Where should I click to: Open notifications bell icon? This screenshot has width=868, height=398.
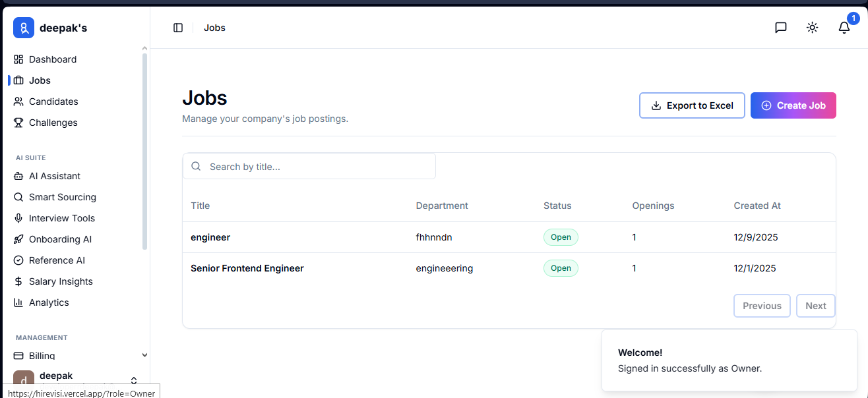click(x=844, y=28)
